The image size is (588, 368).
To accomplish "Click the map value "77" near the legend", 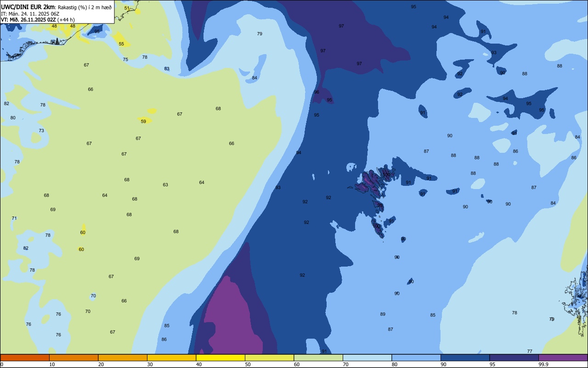I will point(530,351).
